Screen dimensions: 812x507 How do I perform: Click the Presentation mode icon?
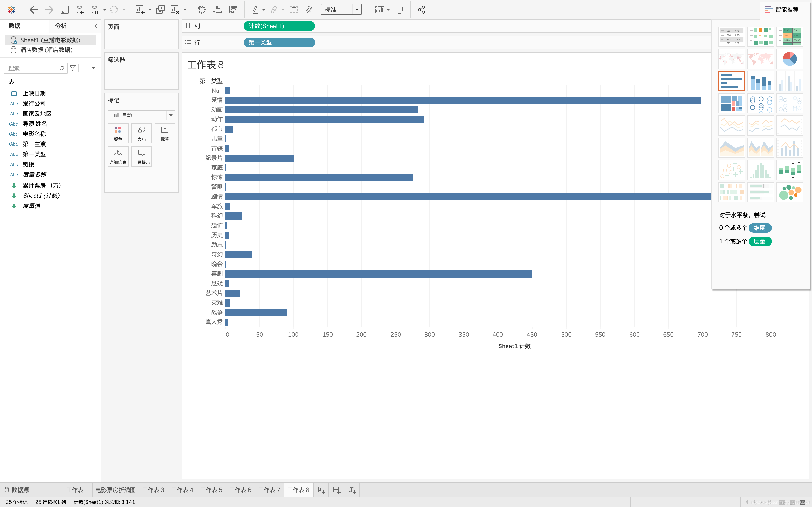click(x=399, y=10)
